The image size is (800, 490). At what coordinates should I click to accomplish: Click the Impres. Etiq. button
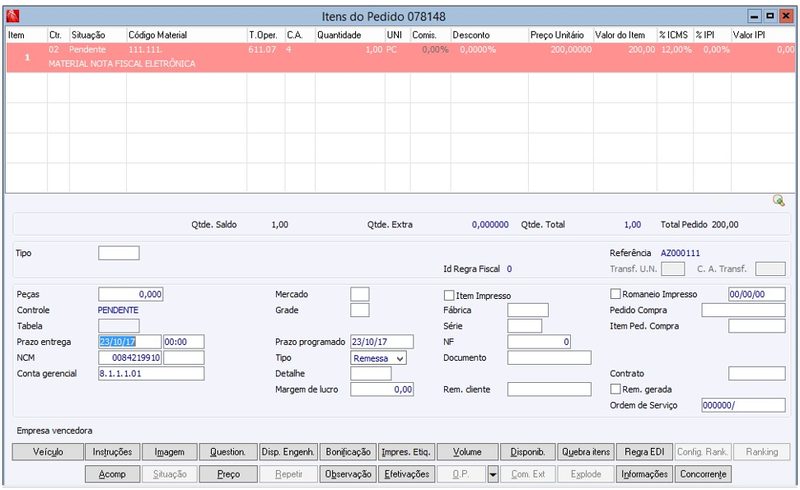pos(407,452)
